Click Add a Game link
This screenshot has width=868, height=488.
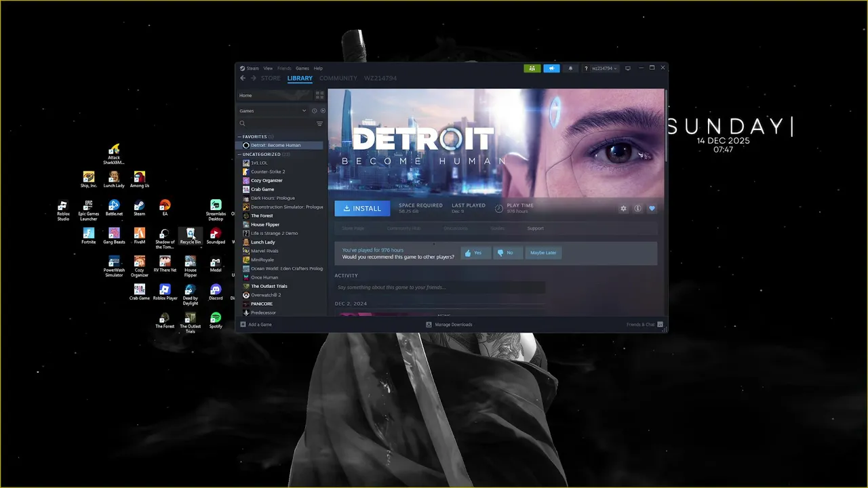256,325
